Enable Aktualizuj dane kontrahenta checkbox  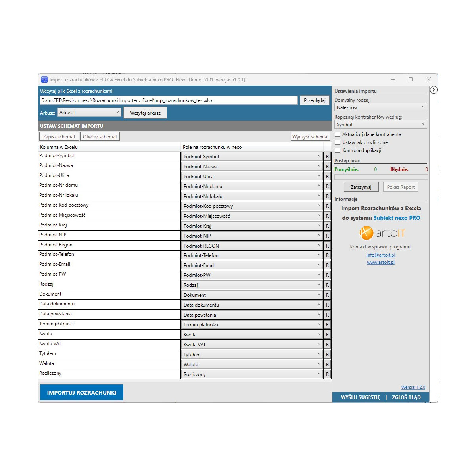(338, 134)
